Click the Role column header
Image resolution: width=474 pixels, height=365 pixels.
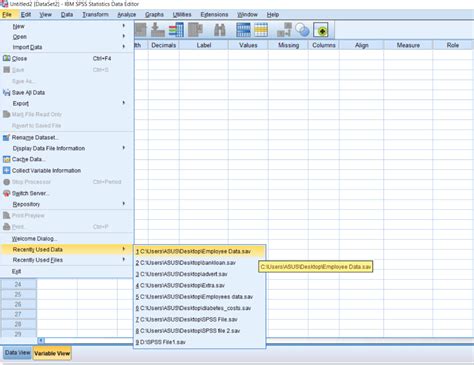pyautogui.click(x=453, y=45)
